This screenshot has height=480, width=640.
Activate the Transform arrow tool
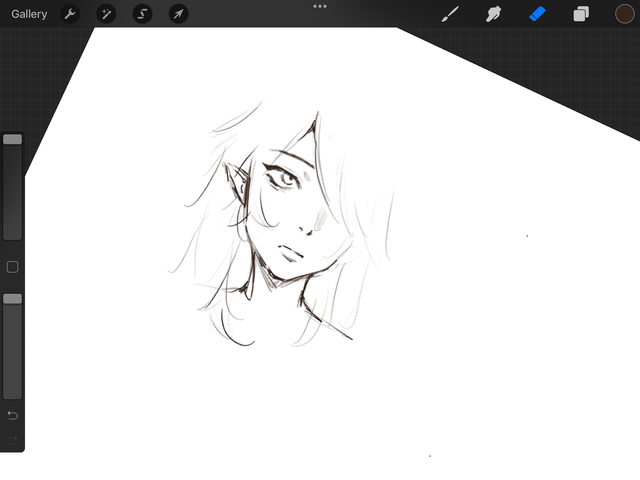tap(177, 14)
